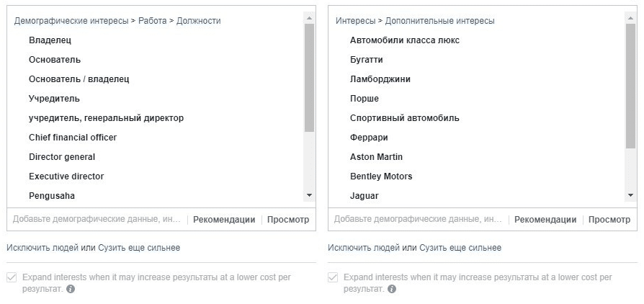Toggle left Expand interests checkbox
Image resolution: width=644 pixels, height=304 pixels.
(x=12, y=278)
